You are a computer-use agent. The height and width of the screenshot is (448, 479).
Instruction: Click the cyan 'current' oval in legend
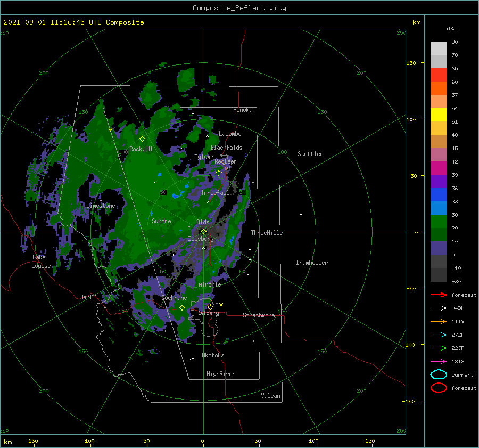point(439,374)
